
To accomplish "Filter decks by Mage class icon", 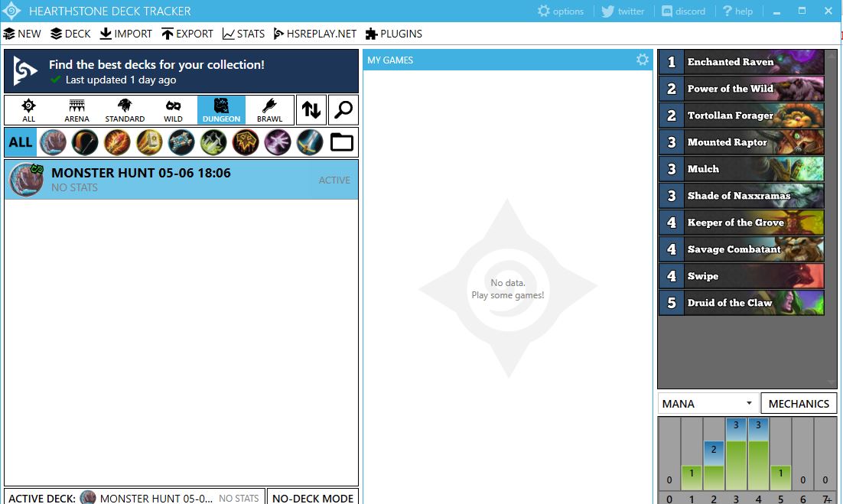I will (x=117, y=142).
